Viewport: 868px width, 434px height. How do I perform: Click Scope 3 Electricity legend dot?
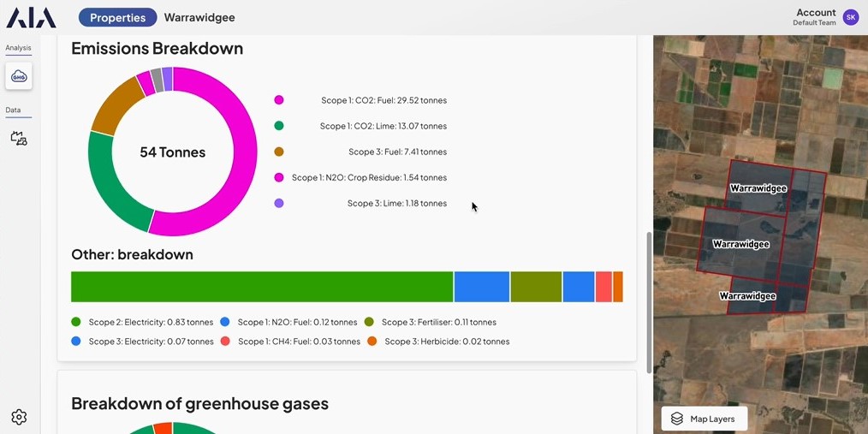click(76, 341)
